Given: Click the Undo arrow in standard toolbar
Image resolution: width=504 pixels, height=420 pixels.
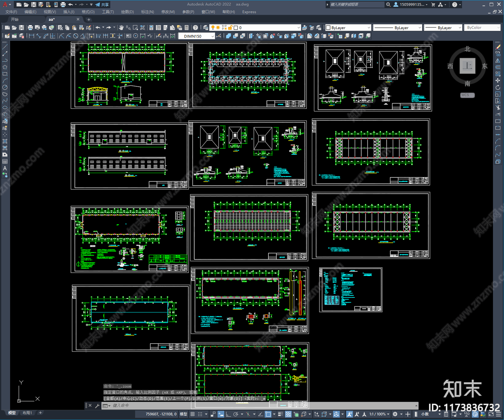Looking at the screenshot, I should (98, 28).
